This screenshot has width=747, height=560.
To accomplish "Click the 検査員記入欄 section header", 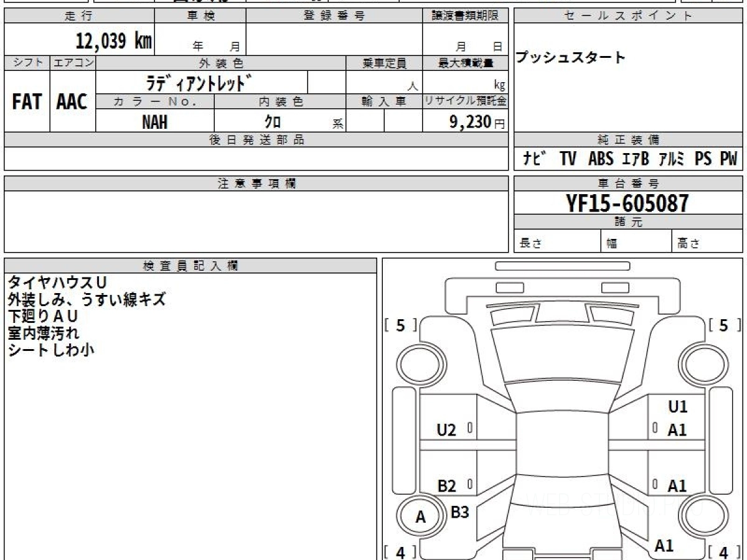I will 190,266.
